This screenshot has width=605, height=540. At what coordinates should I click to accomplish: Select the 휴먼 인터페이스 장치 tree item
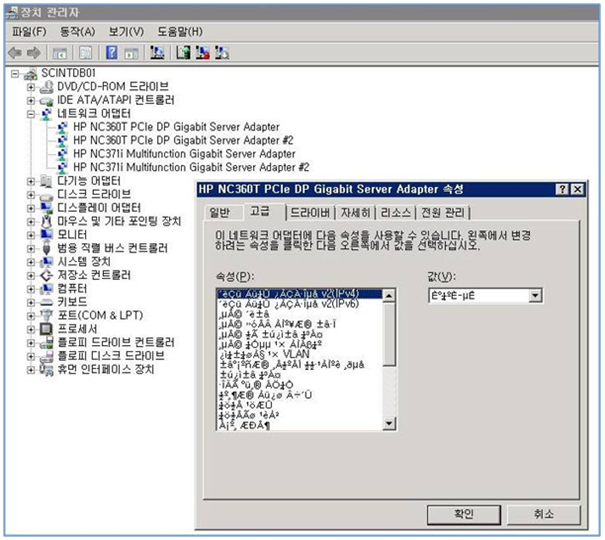[x=106, y=370]
